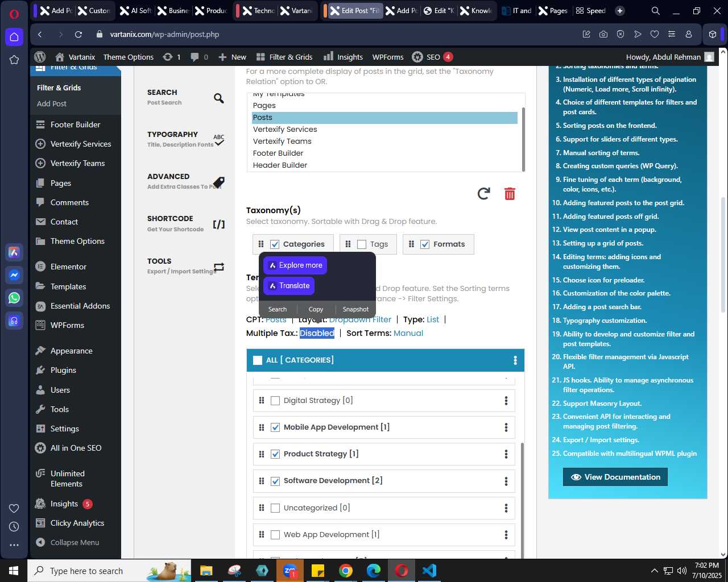The height and width of the screenshot is (582, 728).
Task: Open Appearance in the WordPress sidebar
Action: [71, 351]
